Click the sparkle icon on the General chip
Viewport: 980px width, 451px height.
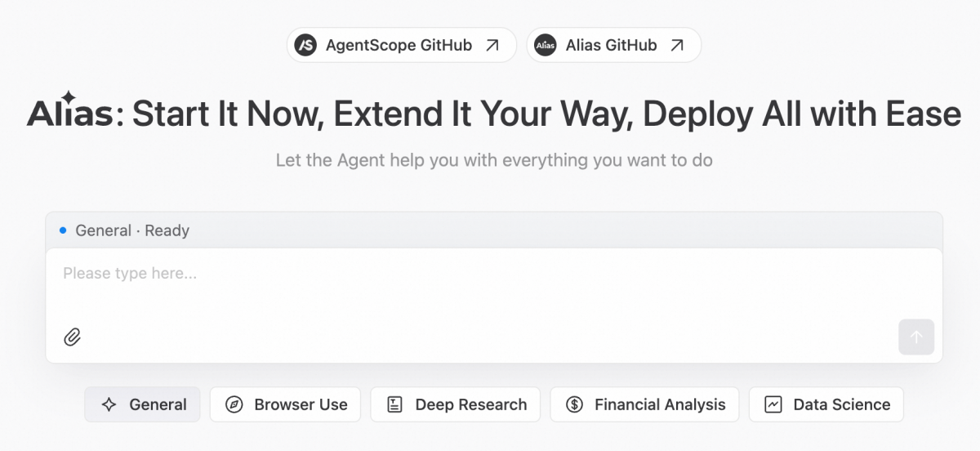pyautogui.click(x=109, y=404)
